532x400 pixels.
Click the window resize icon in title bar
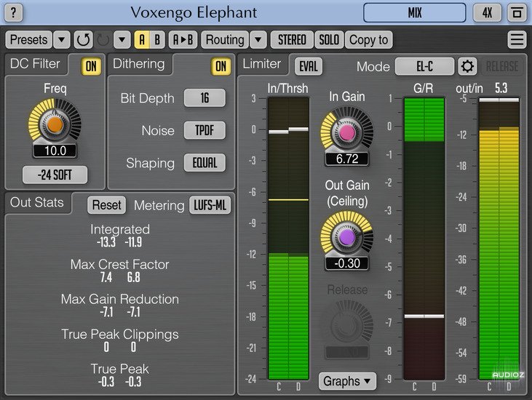point(517,13)
